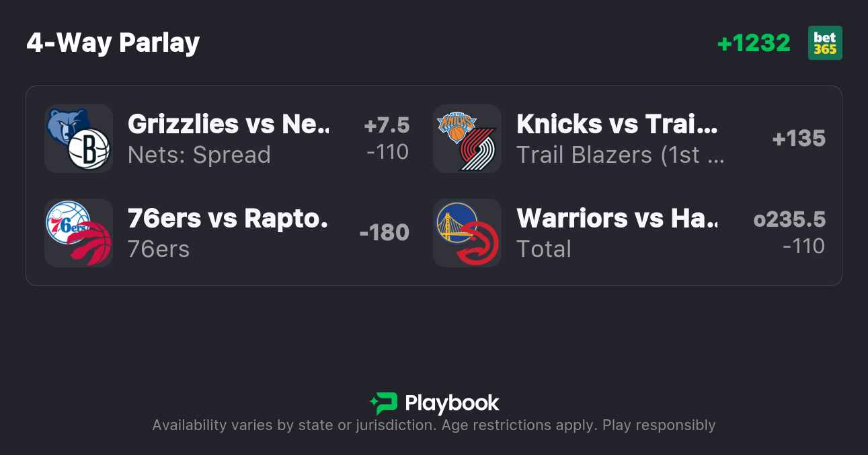Click the Knicks vs Trail Blazers logos
Screen dimensions: 868x455
coord(467,139)
